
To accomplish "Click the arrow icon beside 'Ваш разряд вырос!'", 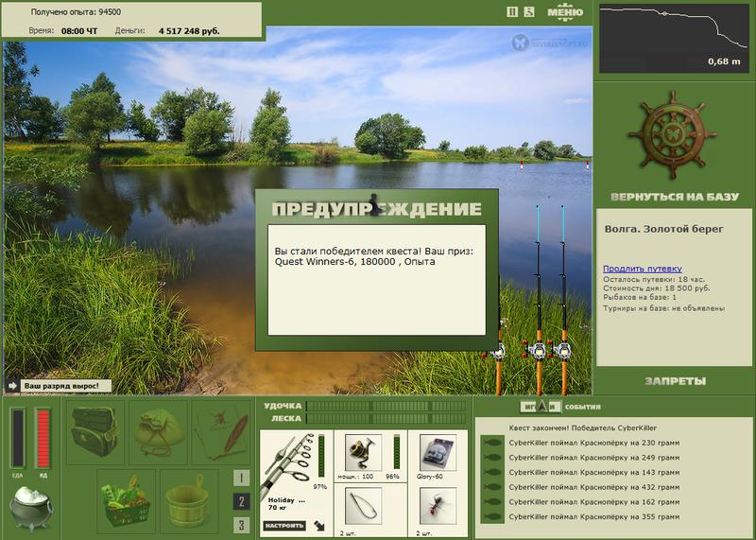I will click(x=12, y=386).
